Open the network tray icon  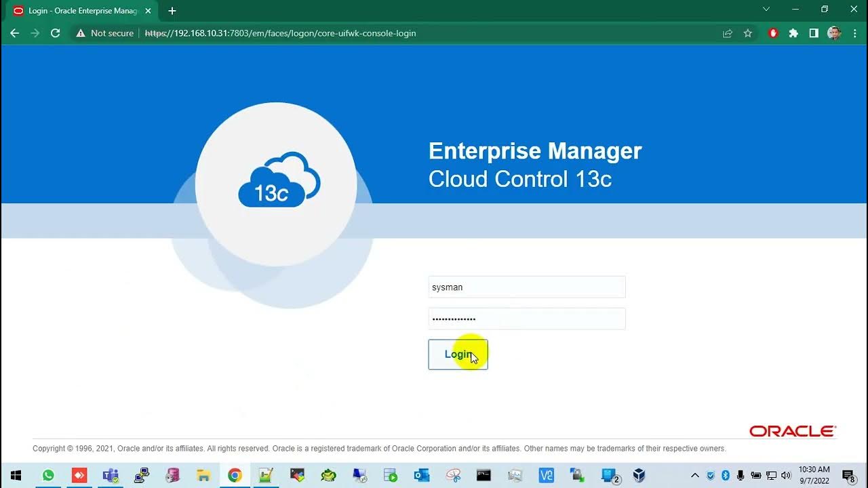coord(771,476)
